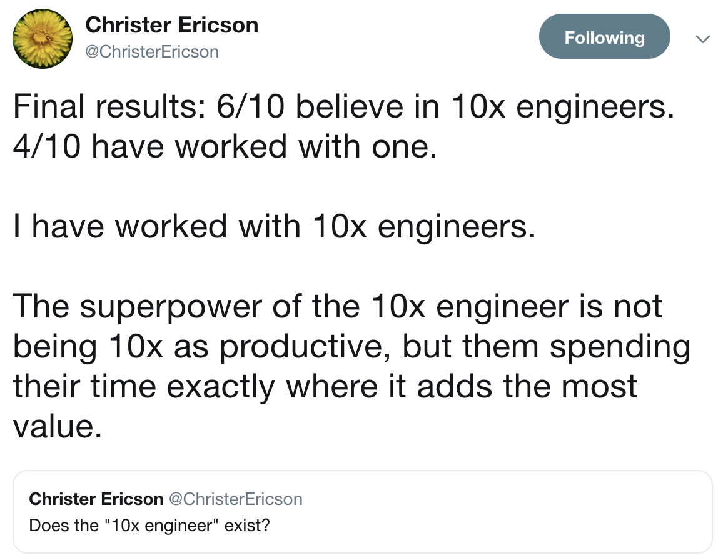Select the quoted text "Does the 10x engineer exist?"
The image size is (728, 560).
tap(148, 526)
